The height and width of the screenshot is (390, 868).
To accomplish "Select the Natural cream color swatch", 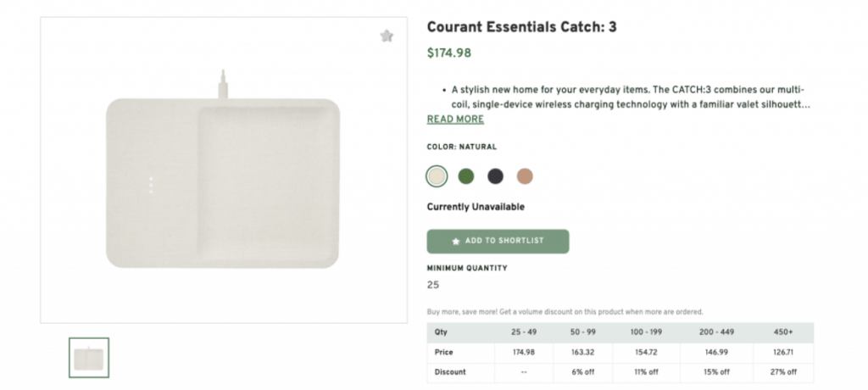I will click(x=437, y=176).
